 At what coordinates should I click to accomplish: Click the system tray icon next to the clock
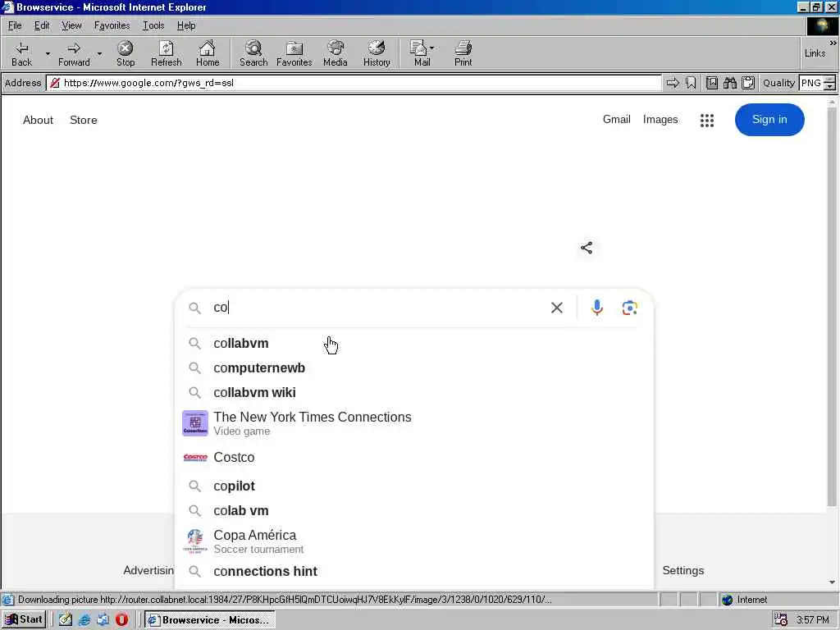781,620
